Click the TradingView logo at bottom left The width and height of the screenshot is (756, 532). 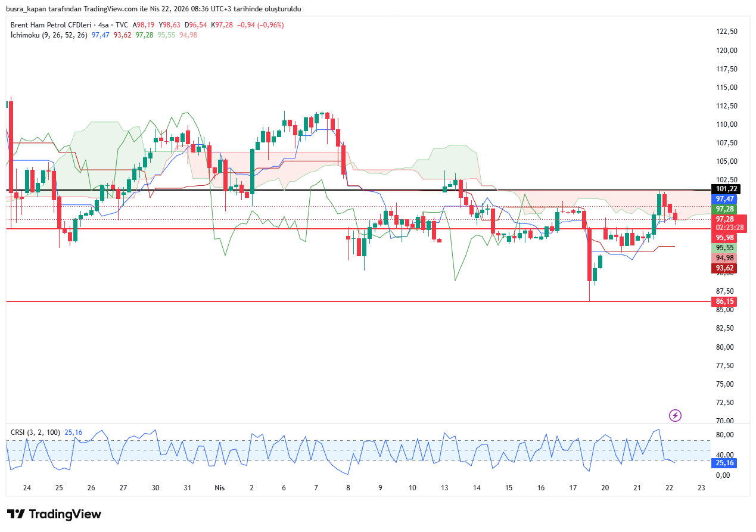click(54, 514)
